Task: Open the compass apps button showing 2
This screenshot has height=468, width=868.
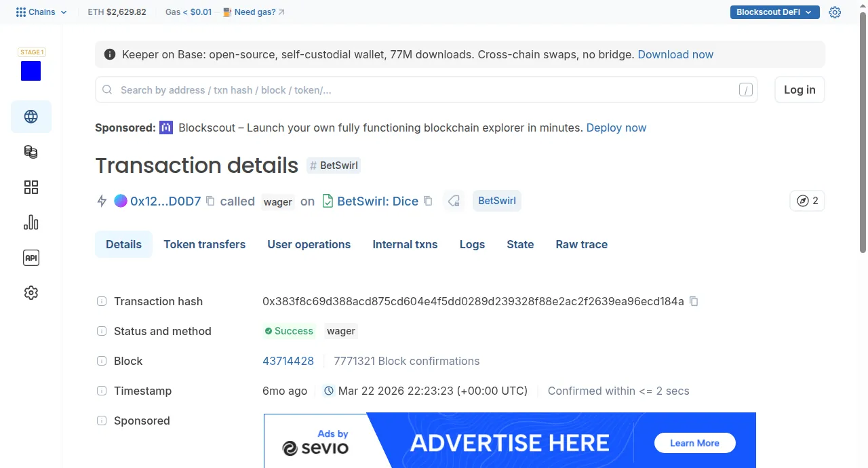Action: (807, 201)
